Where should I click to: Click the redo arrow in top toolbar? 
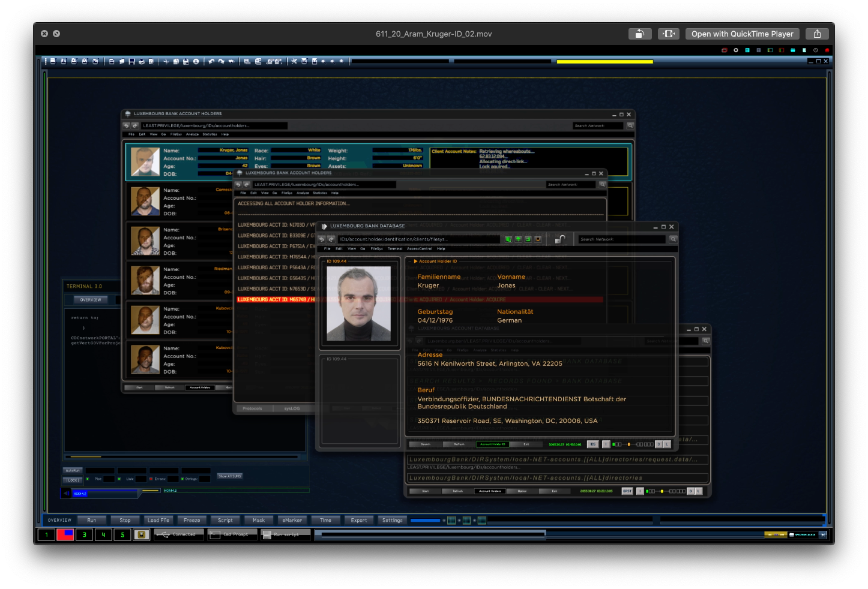coord(221,61)
